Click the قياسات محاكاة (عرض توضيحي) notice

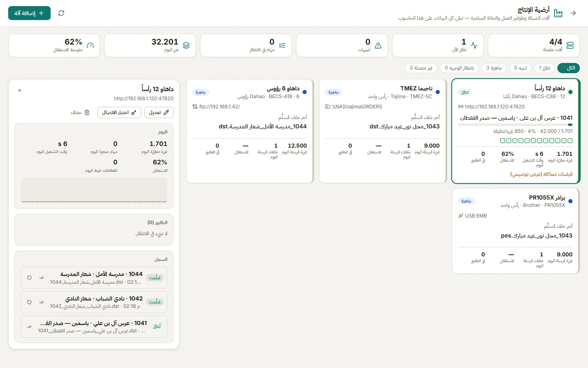pos(541,174)
